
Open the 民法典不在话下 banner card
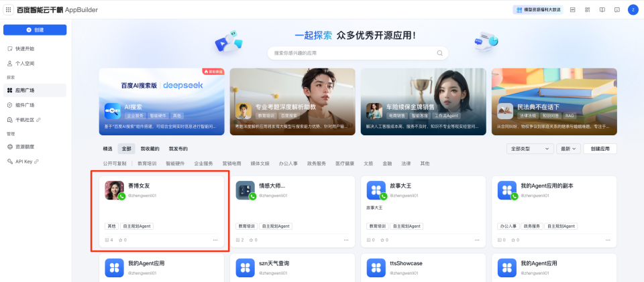(x=555, y=102)
